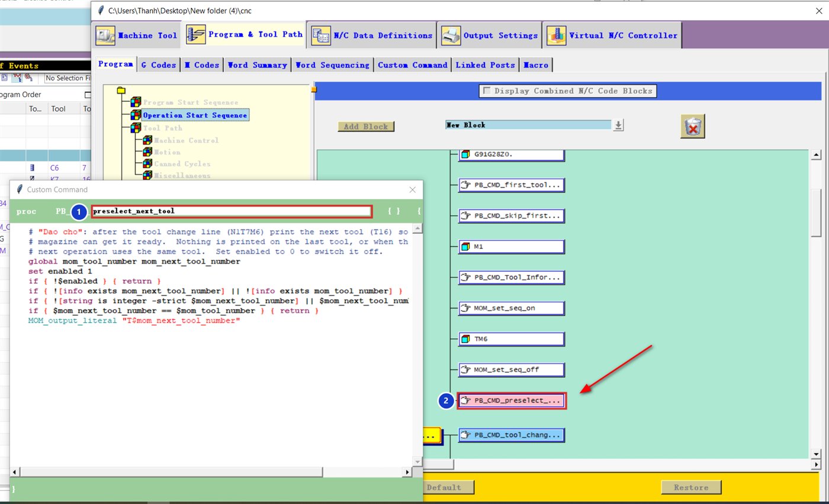
Task: Select the Motion tree node
Action: 168,152
